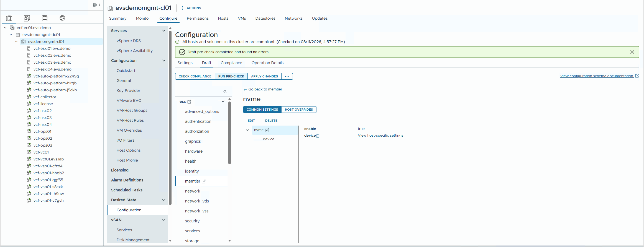The image size is (644, 247).
Task: Open the Networking inventory view icon
Action: [x=62, y=18]
